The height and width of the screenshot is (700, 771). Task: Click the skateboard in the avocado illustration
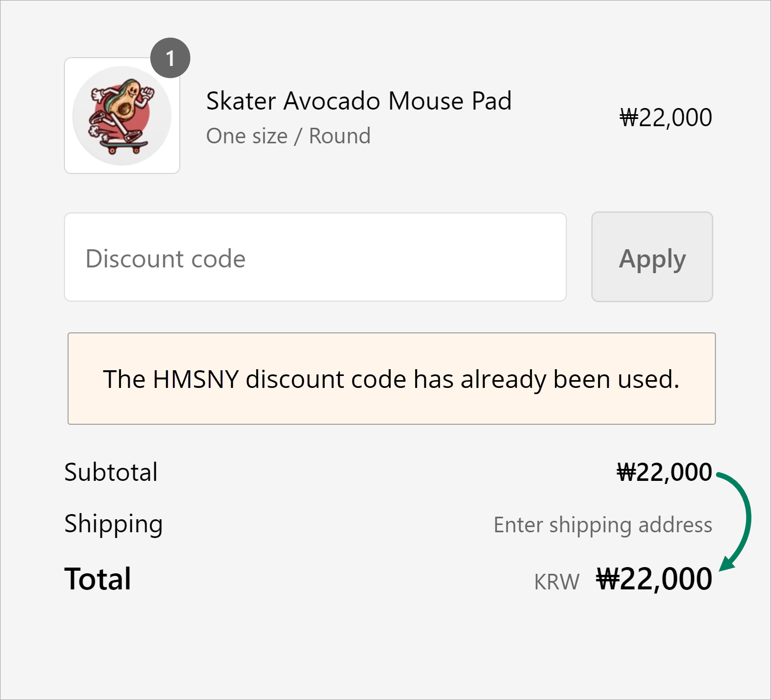tap(124, 148)
